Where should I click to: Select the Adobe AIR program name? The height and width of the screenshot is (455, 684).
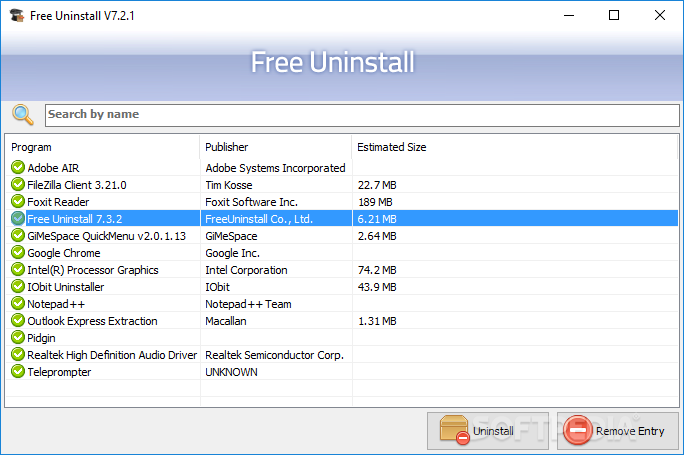tap(53, 168)
